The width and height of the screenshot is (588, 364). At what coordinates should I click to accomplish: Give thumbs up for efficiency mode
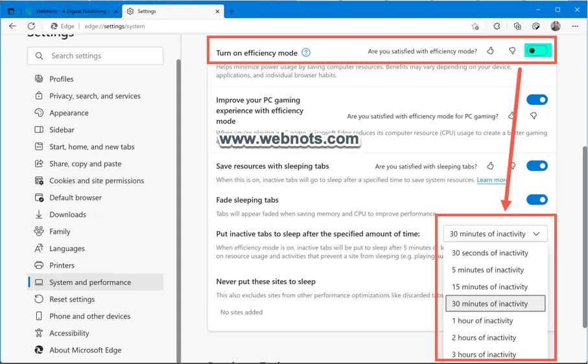490,51
